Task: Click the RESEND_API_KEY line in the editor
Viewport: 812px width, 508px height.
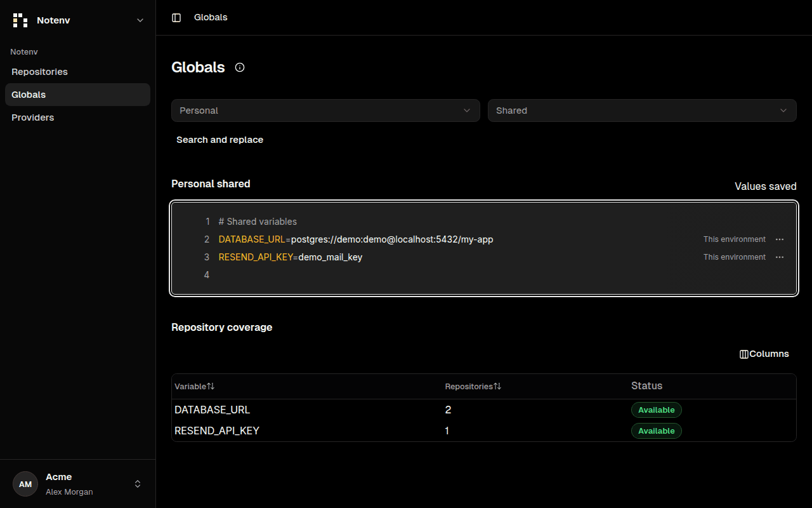Action: coord(291,257)
